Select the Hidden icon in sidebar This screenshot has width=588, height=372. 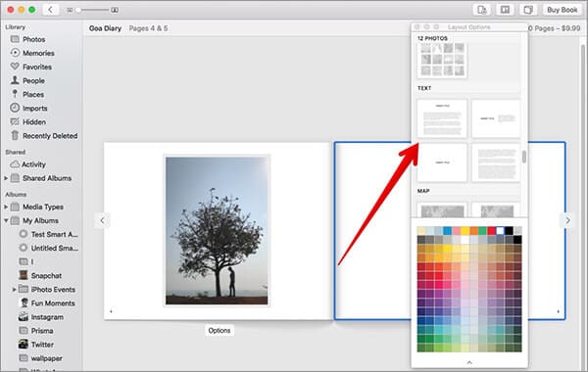click(15, 121)
